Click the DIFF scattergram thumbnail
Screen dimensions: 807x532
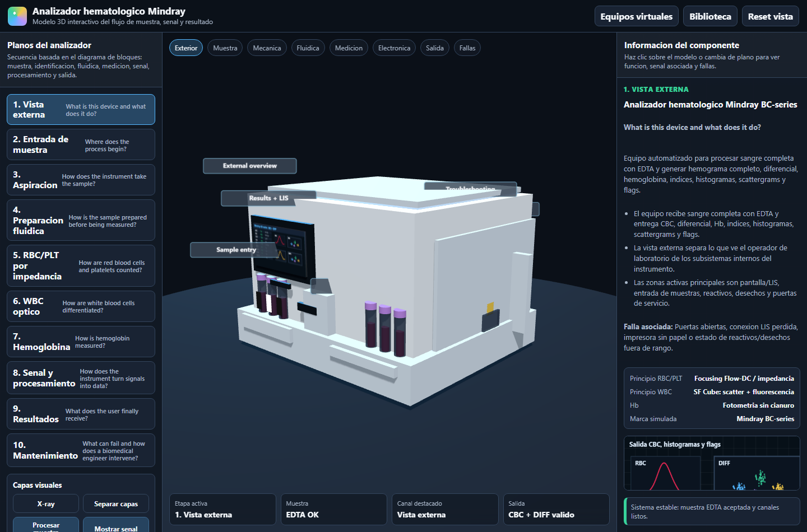click(x=757, y=473)
